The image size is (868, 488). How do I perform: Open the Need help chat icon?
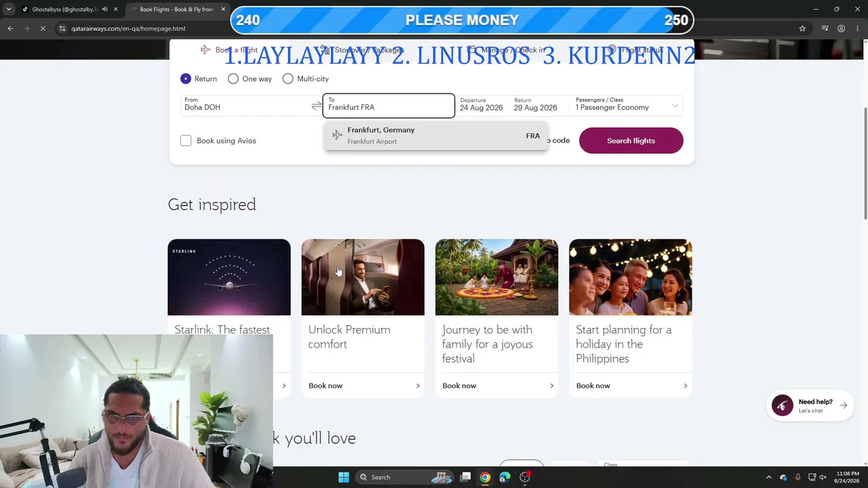coord(783,405)
